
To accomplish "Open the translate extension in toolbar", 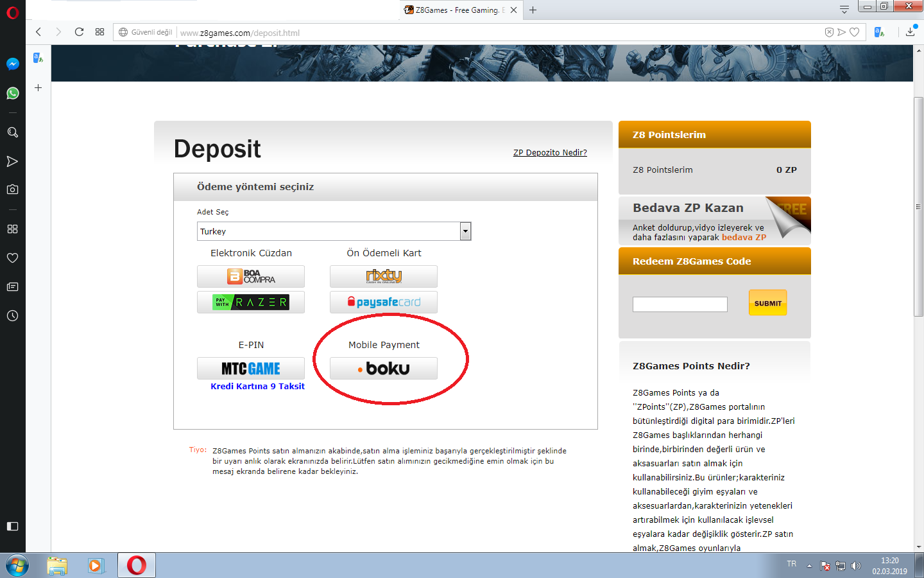I will (x=879, y=32).
